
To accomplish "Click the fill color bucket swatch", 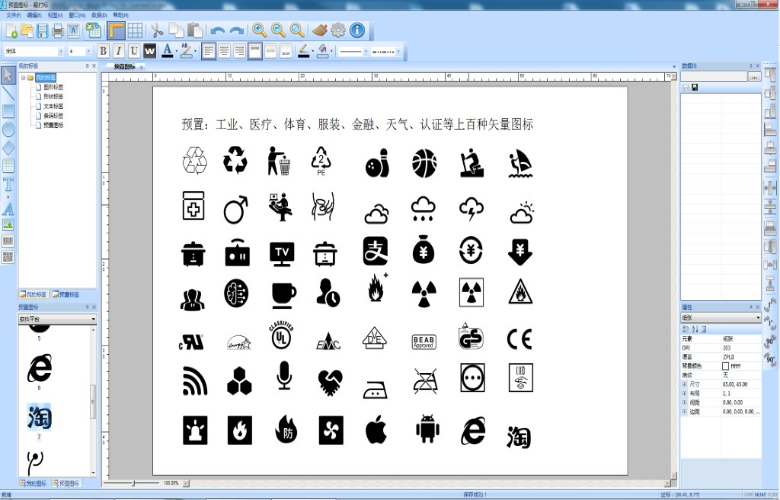I will coord(322,51).
